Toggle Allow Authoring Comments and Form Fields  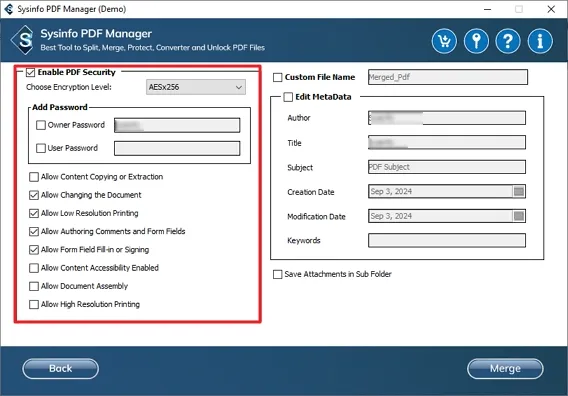click(34, 231)
